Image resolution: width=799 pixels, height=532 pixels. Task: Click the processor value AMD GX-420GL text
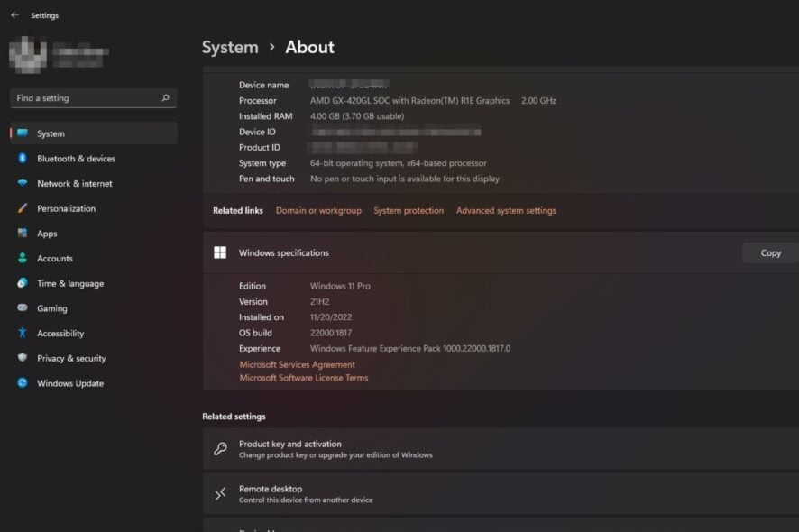coord(409,101)
